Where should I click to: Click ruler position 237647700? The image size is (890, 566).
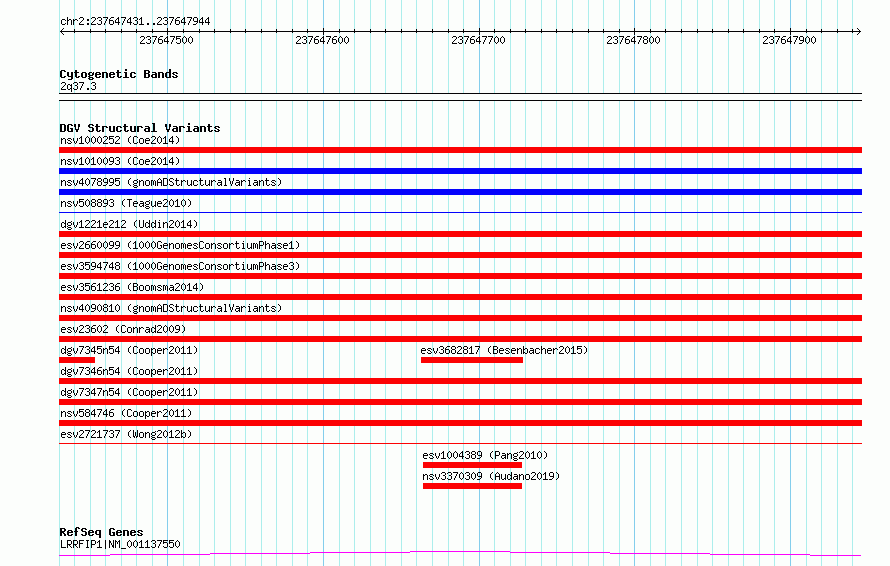[478, 40]
